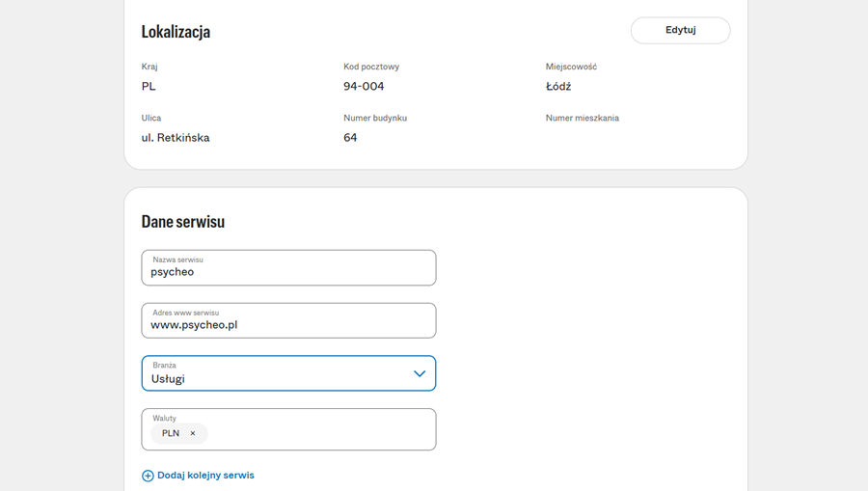Click the Dane serwisu section heading
Screen dimensions: 868x491
coord(182,222)
